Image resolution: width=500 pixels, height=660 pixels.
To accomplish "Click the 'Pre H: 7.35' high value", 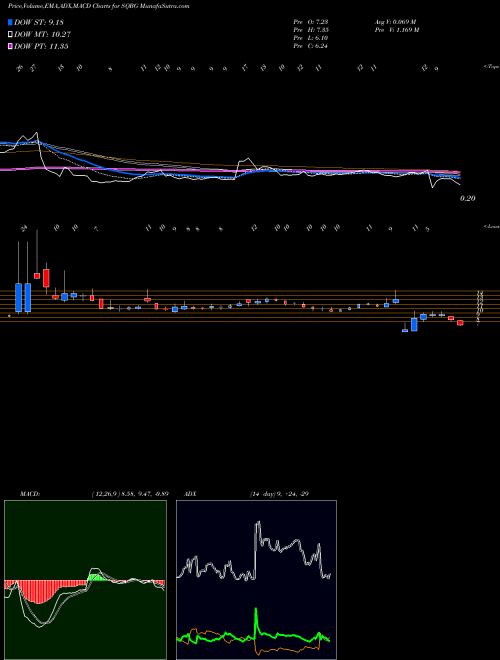I will (x=311, y=30).
